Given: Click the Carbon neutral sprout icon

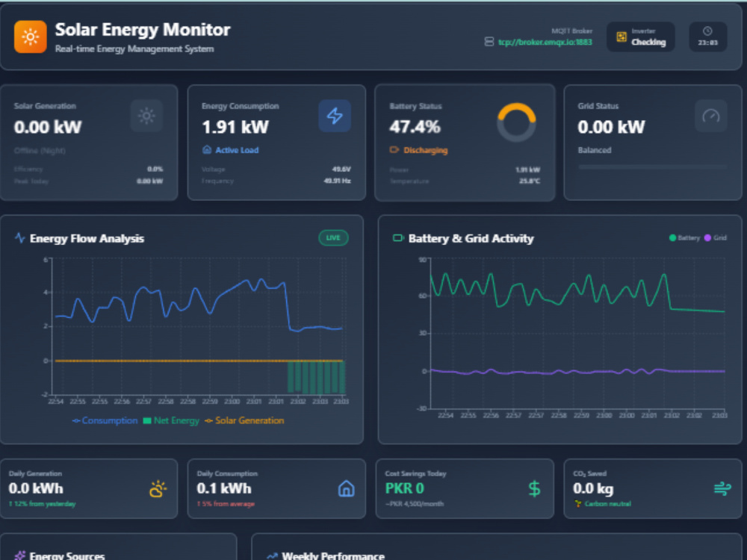Looking at the screenshot, I should (578, 504).
